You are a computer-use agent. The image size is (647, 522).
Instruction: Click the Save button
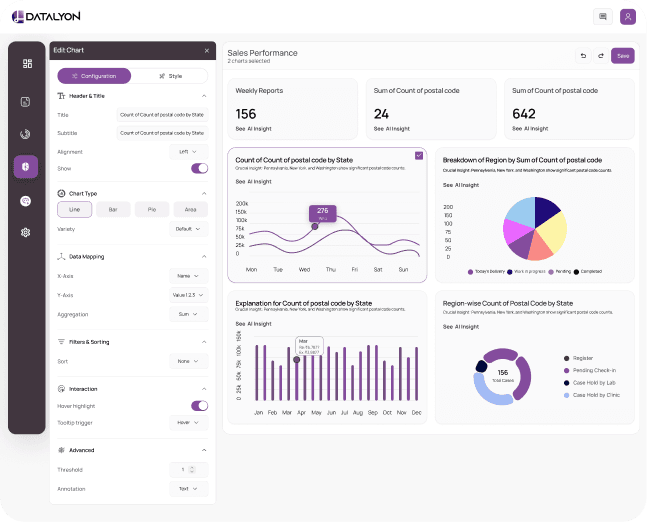click(x=623, y=56)
